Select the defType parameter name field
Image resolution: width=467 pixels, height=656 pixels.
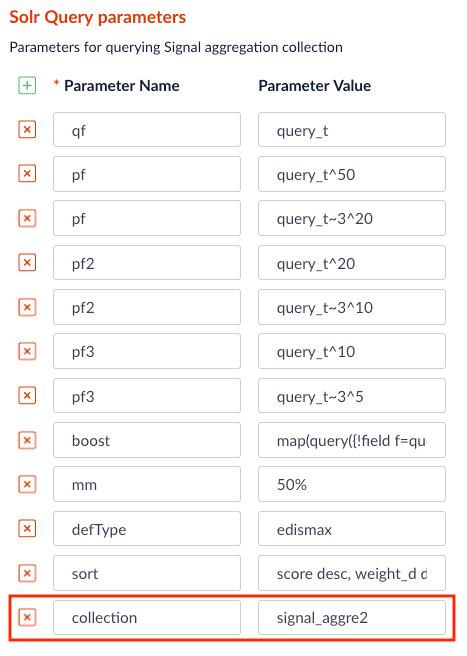(147, 529)
